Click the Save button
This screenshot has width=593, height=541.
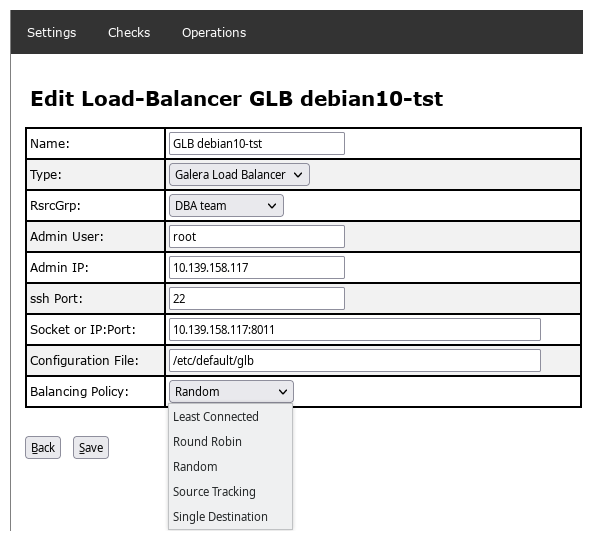click(x=91, y=448)
